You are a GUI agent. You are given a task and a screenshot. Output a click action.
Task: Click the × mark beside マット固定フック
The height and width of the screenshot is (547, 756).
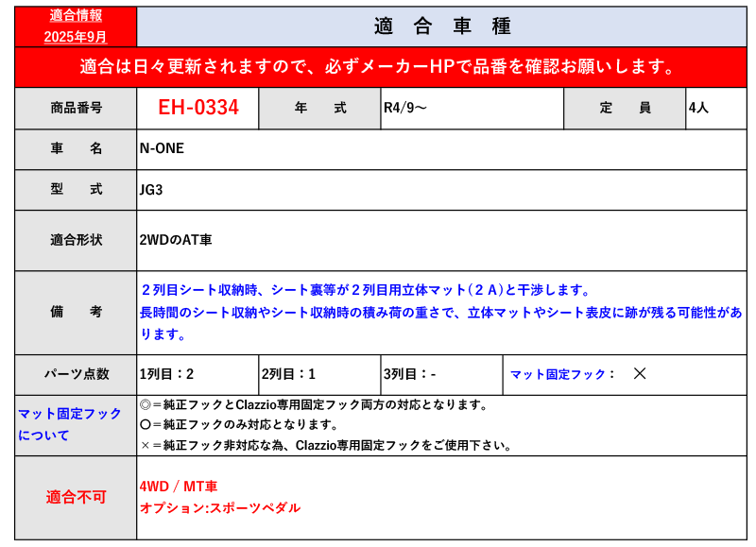click(640, 374)
